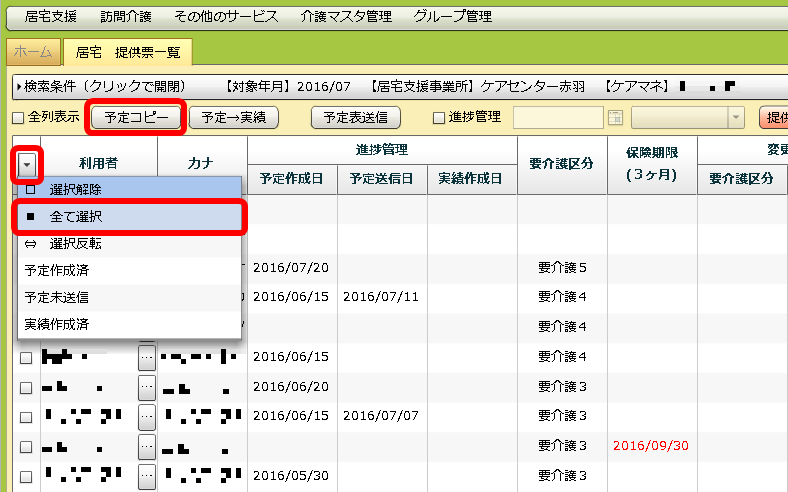Check the row with plan date 2016/06/20
This screenshot has height=492, width=788.
(26, 386)
